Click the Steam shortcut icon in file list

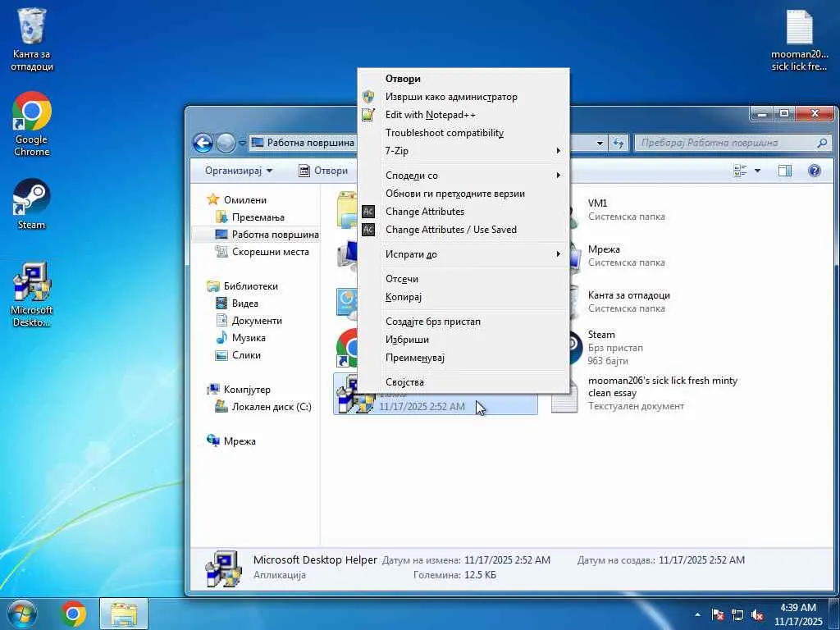tap(575, 348)
